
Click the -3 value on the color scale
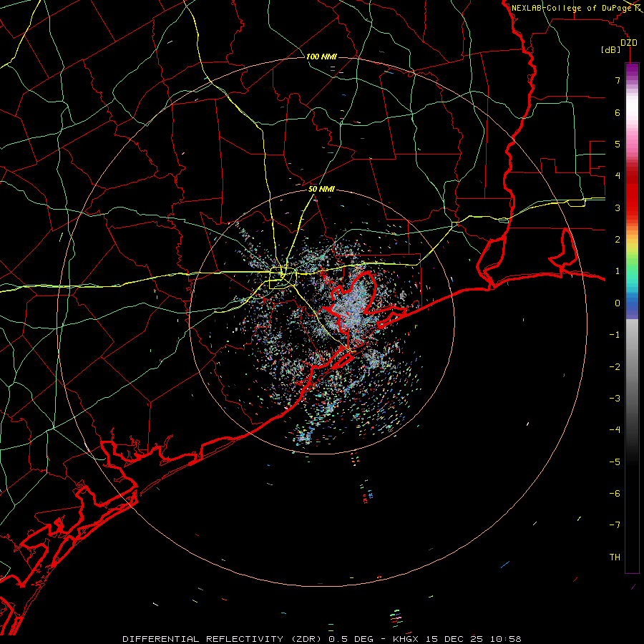[x=615, y=398]
